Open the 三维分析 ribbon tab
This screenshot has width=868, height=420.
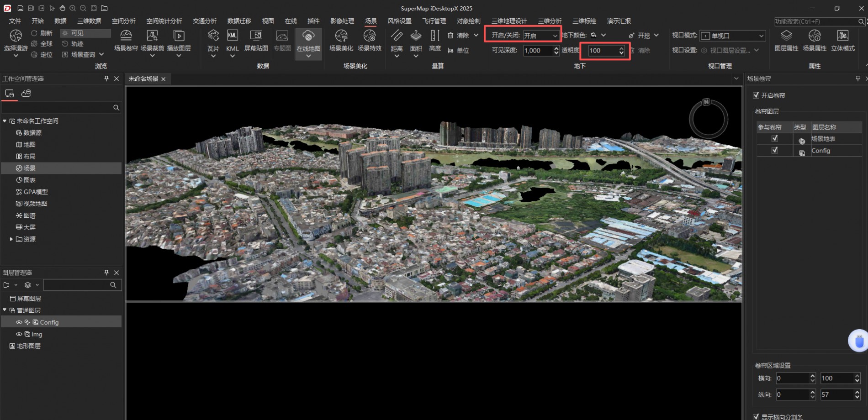click(550, 21)
